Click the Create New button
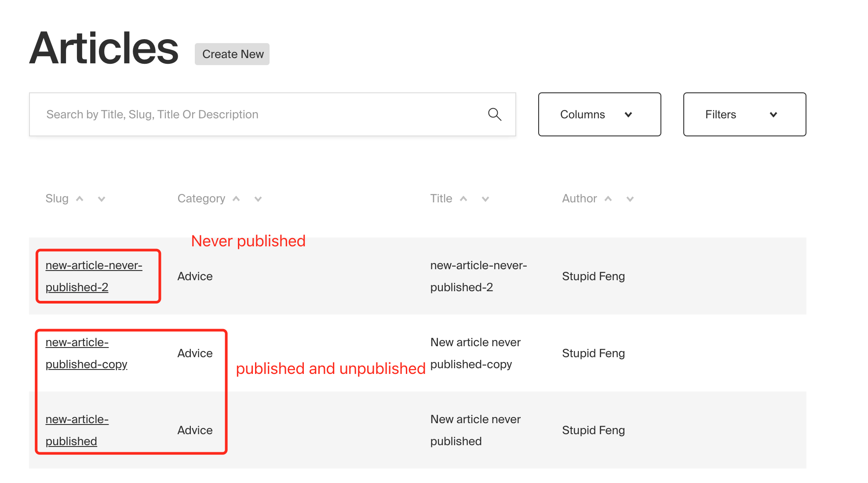Screen dimensions: 868x483 232,54
